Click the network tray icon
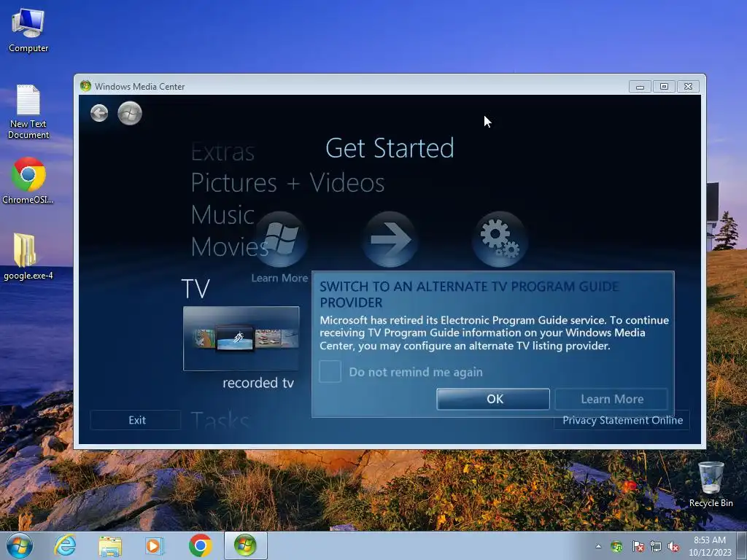Image resolution: width=747 pixels, height=560 pixels. point(656,547)
